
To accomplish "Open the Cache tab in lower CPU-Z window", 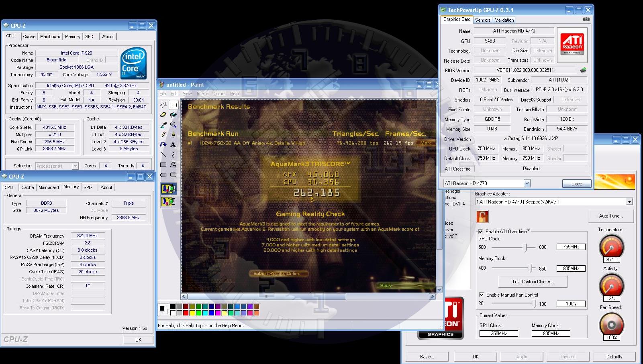I will [x=28, y=187].
